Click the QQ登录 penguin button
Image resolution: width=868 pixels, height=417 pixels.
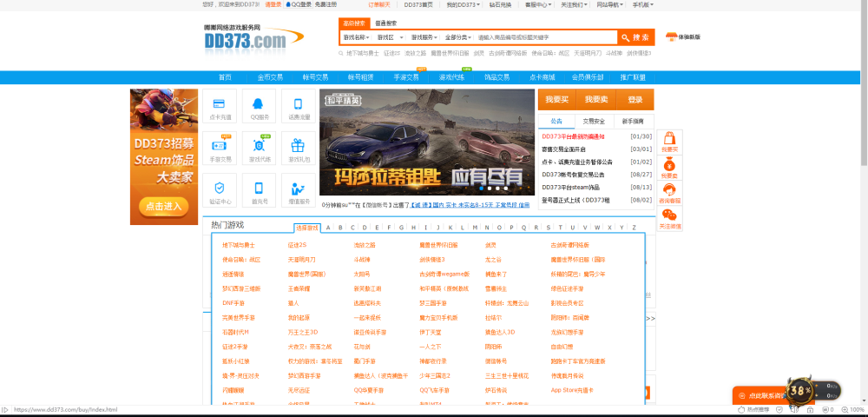click(299, 4)
